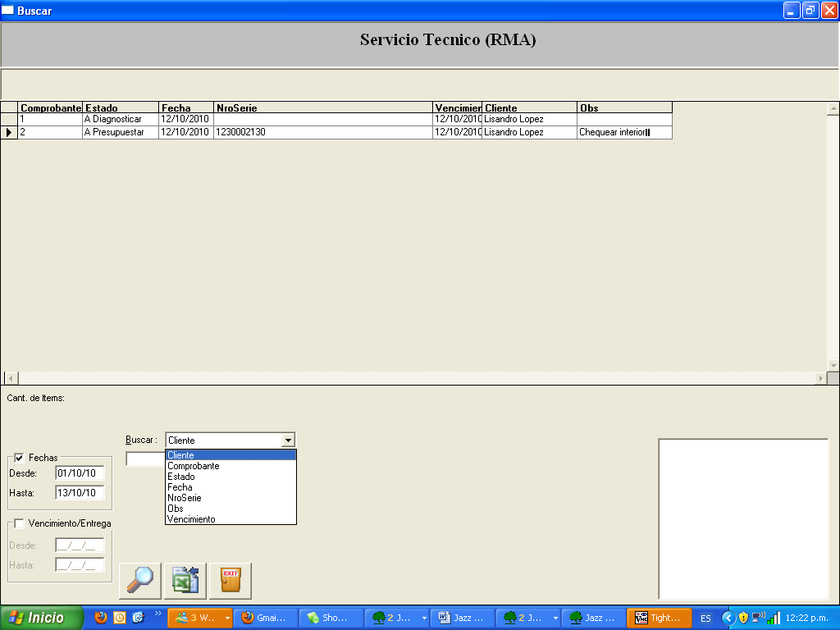
Task: Click Lisandro Lopez in the second row
Action: pyautogui.click(x=529, y=132)
